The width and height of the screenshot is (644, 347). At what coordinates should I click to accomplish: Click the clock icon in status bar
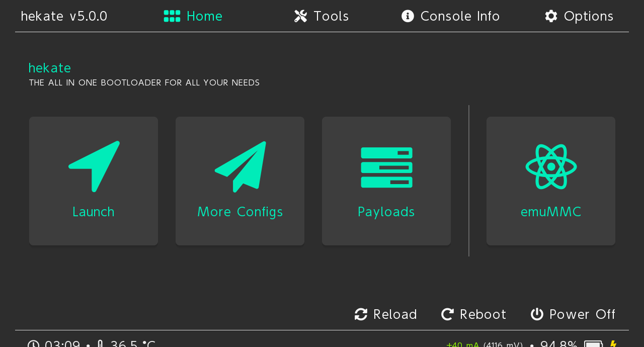click(33, 344)
